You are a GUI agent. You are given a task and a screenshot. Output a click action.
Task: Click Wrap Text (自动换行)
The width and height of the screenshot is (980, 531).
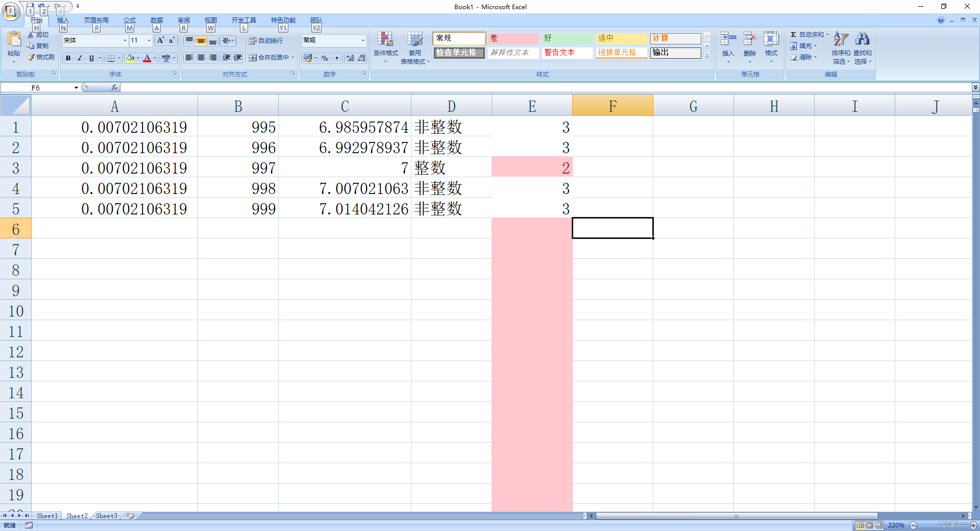coord(265,40)
